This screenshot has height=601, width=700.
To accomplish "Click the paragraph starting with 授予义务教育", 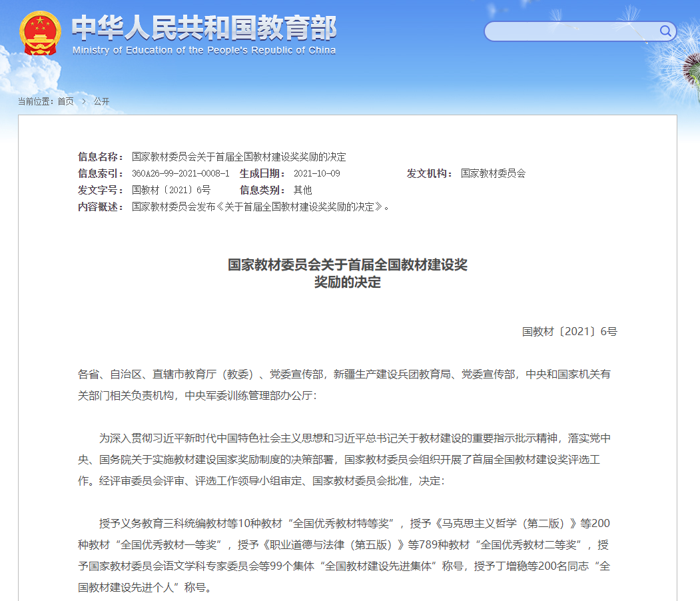I will tap(344, 555).
